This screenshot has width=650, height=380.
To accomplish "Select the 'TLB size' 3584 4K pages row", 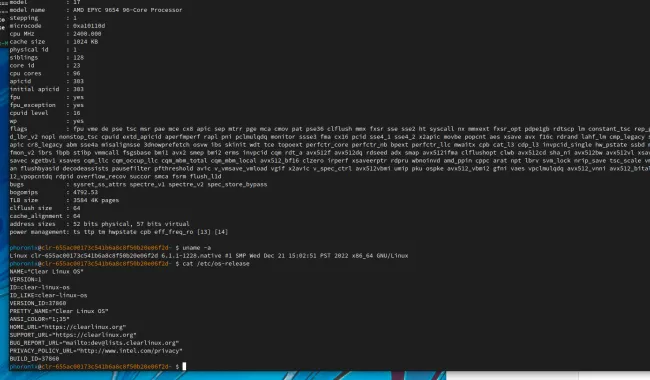I will [x=64, y=200].
